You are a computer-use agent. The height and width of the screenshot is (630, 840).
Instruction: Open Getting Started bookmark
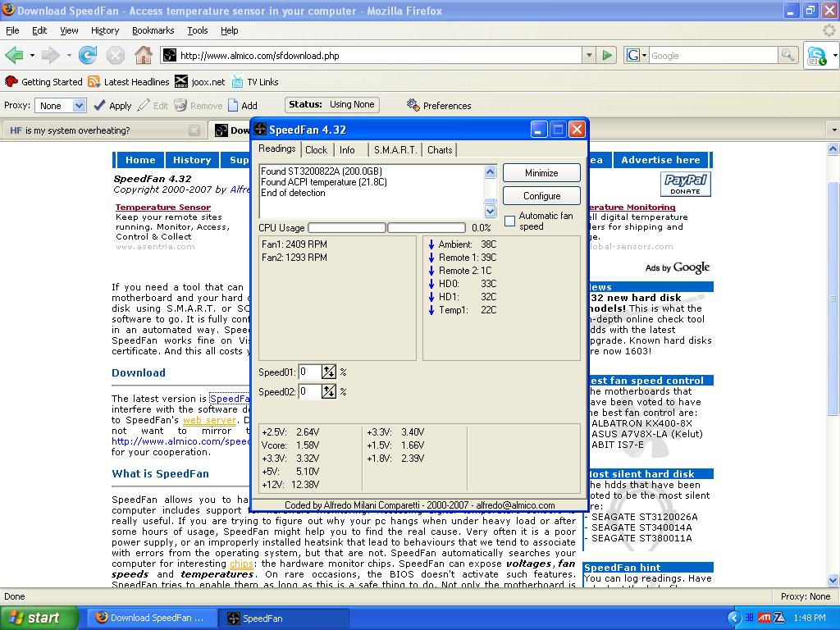[43, 82]
